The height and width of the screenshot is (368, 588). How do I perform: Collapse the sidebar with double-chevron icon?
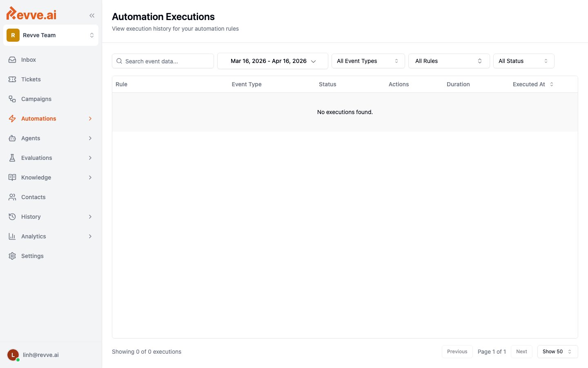pos(92,16)
